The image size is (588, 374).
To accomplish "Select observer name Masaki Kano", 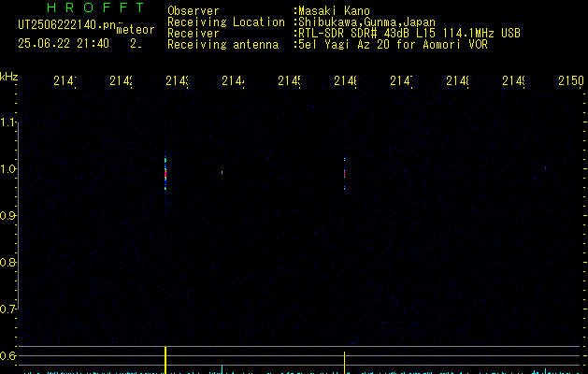I will [334, 10].
